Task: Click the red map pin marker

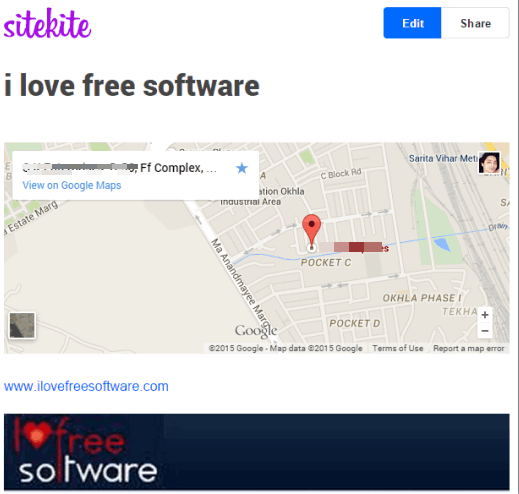Action: pos(311,231)
